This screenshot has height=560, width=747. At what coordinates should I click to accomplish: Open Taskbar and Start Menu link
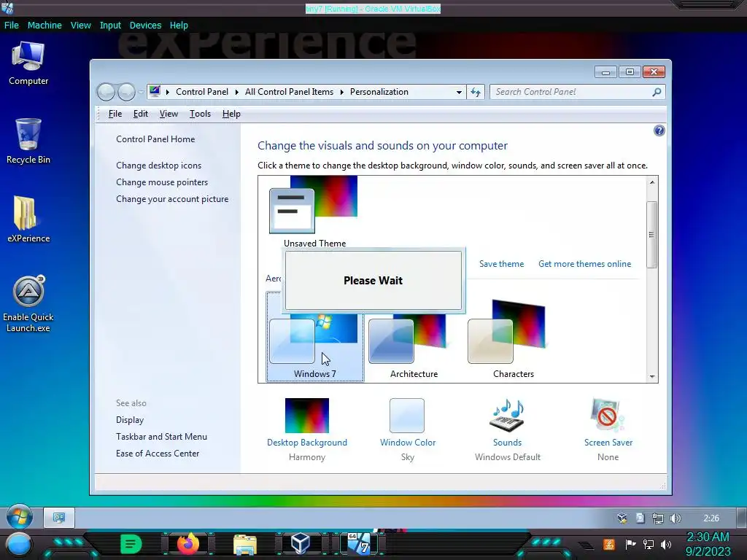coord(161,437)
